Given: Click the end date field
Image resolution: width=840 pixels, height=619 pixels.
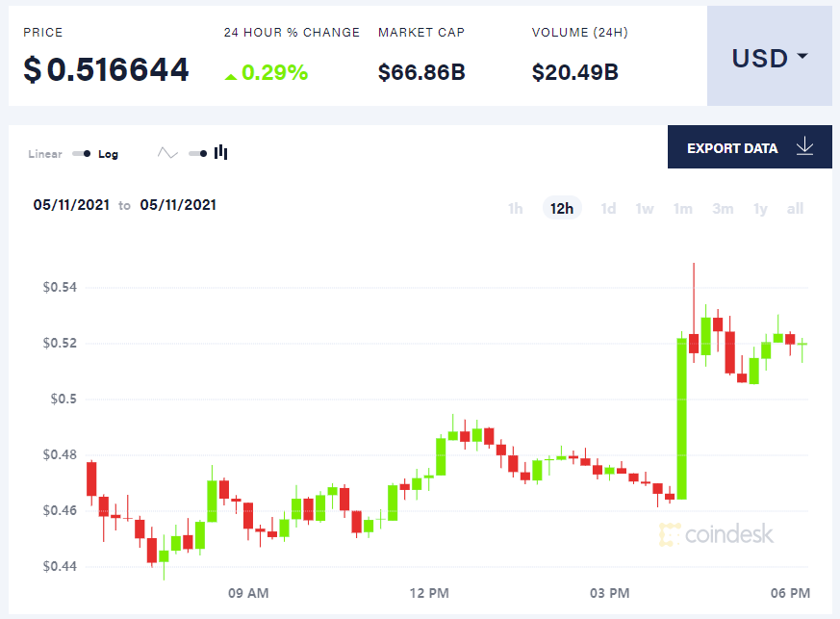Looking at the screenshot, I should pyautogui.click(x=178, y=204).
